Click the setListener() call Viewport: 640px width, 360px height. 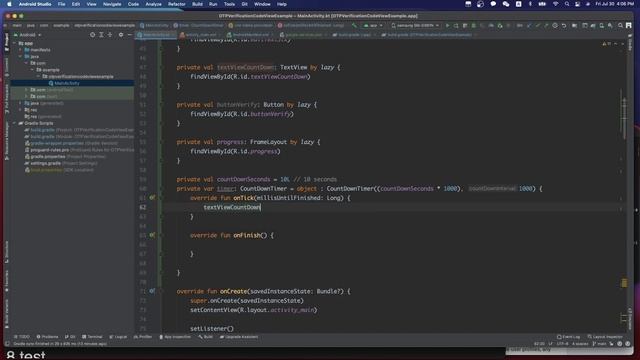pyautogui.click(x=212, y=328)
